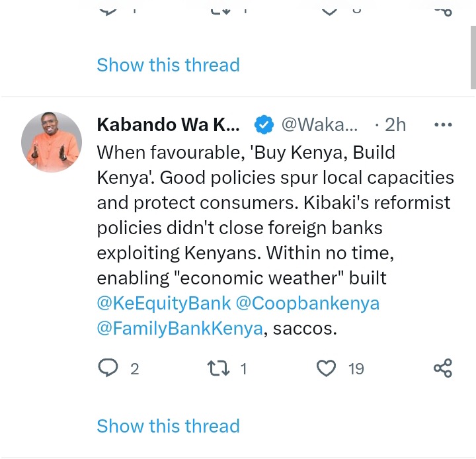
Task: Click the like count of 19
Action: pyautogui.click(x=356, y=369)
